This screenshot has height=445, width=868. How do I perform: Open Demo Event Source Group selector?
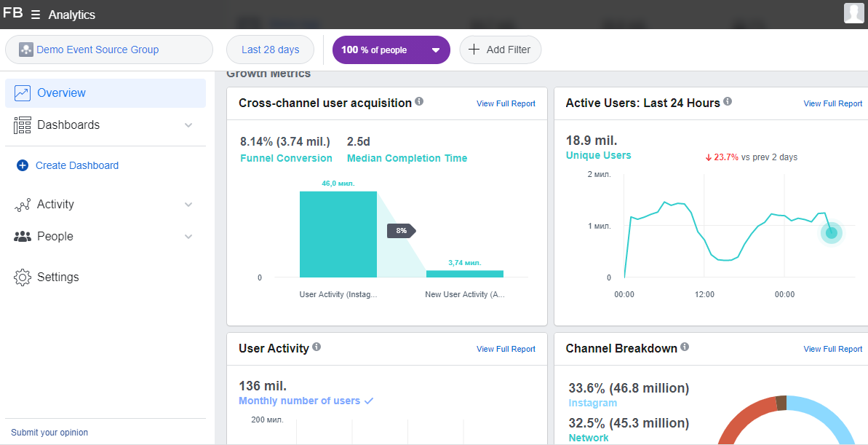pos(108,50)
